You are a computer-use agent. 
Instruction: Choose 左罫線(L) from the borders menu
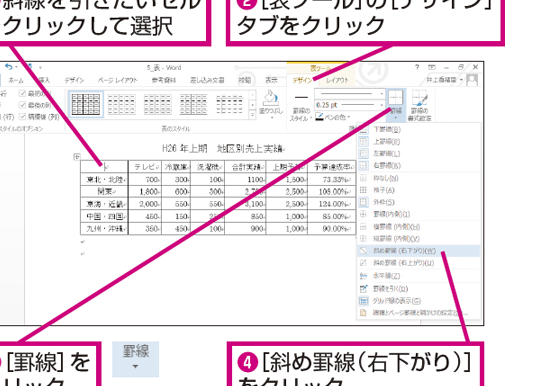419,153
